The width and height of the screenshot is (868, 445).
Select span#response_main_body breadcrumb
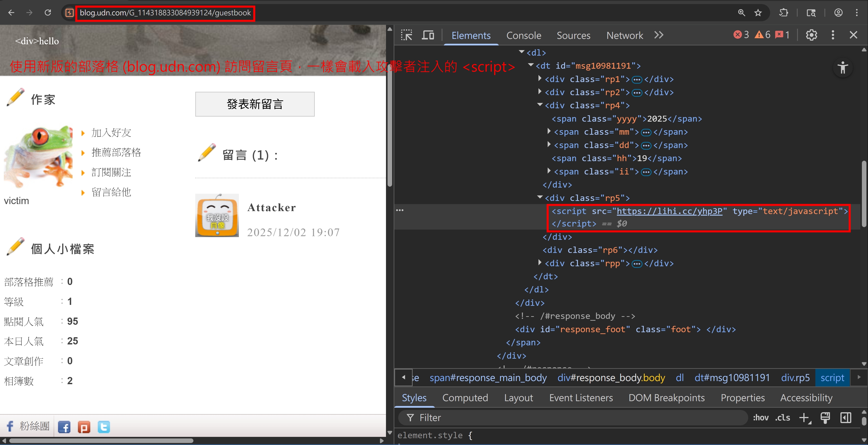[488, 378]
